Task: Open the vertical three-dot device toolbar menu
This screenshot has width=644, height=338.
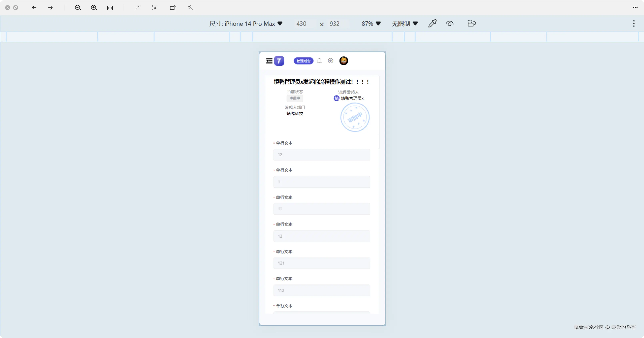Action: coord(634,24)
